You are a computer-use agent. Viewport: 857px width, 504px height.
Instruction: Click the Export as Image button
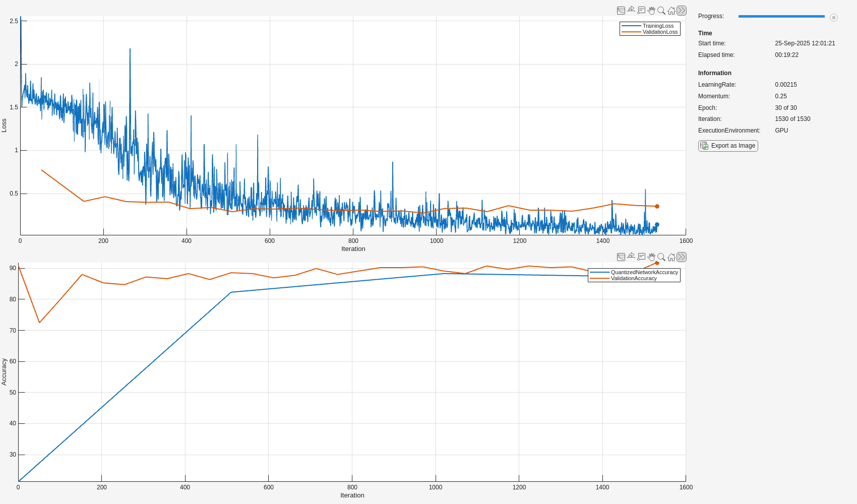tap(728, 146)
